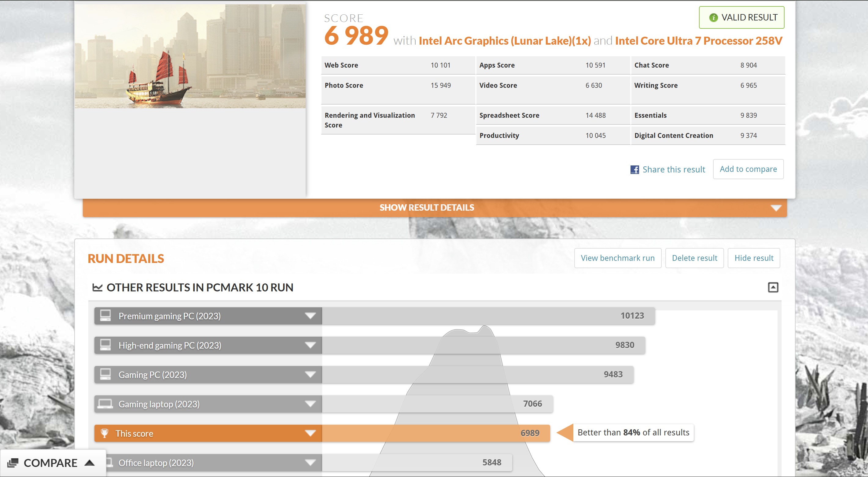Image resolution: width=868 pixels, height=477 pixels.
Task: Click the laptop icon for Gaming laptop (2023)
Action: [x=105, y=404]
